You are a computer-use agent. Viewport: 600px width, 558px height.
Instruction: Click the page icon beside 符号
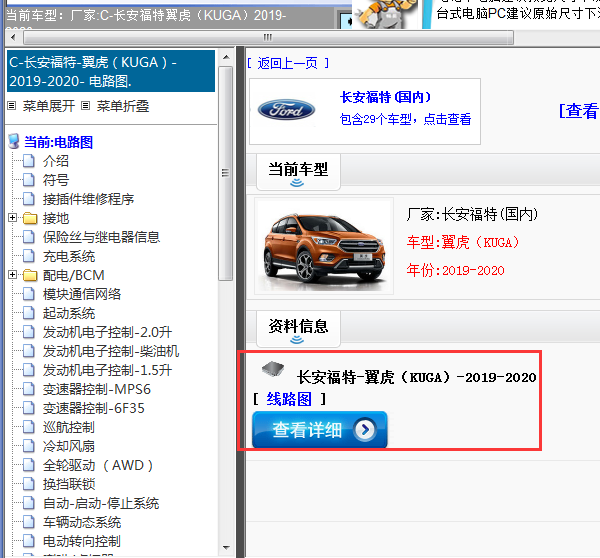coord(29,180)
